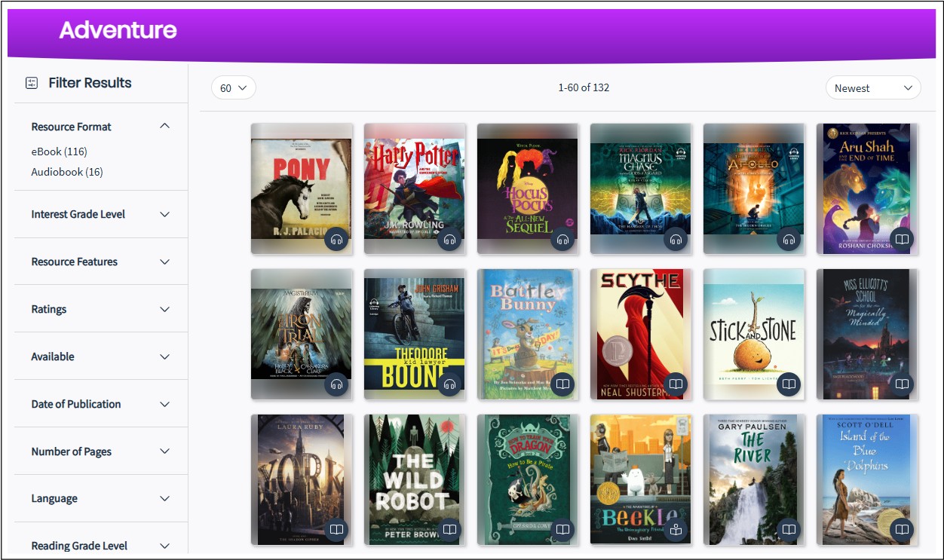Viewport: 944px width, 560px height.
Task: Click the audiobook icon on Harry Potter
Action: tap(449, 240)
